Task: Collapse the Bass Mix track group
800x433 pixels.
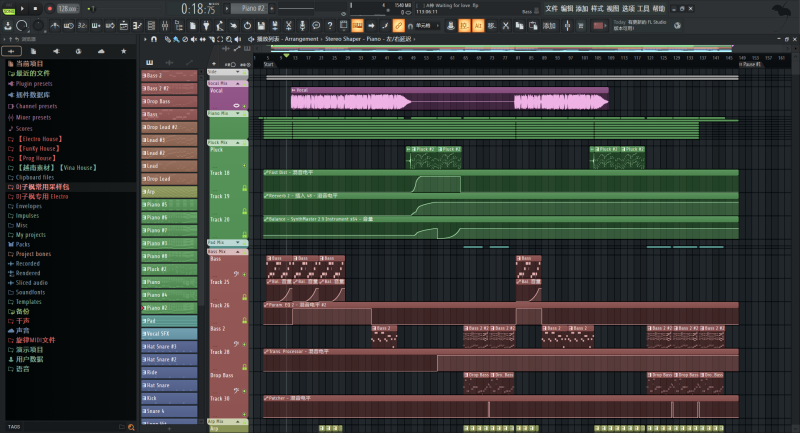Action: [x=238, y=252]
